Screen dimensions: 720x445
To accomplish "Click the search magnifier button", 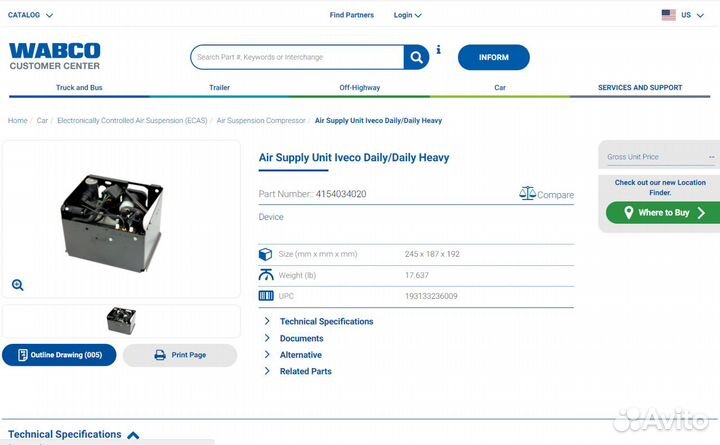I will coord(417,57).
